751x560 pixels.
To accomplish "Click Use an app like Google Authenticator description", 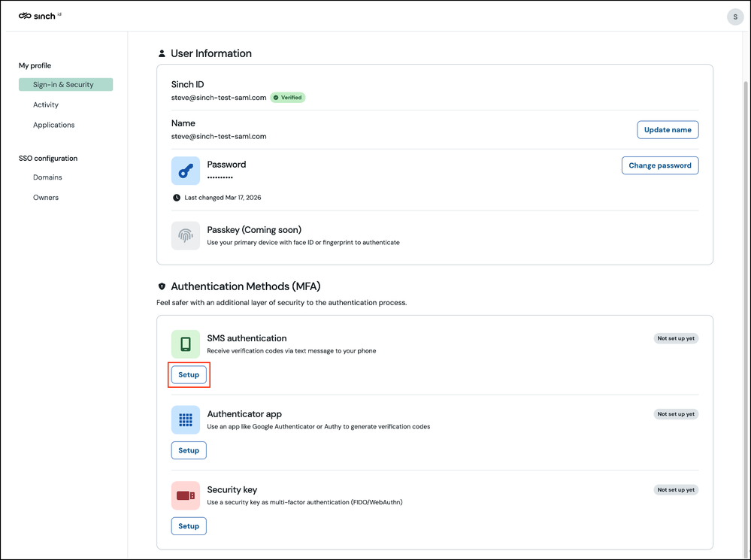I will coord(319,426).
